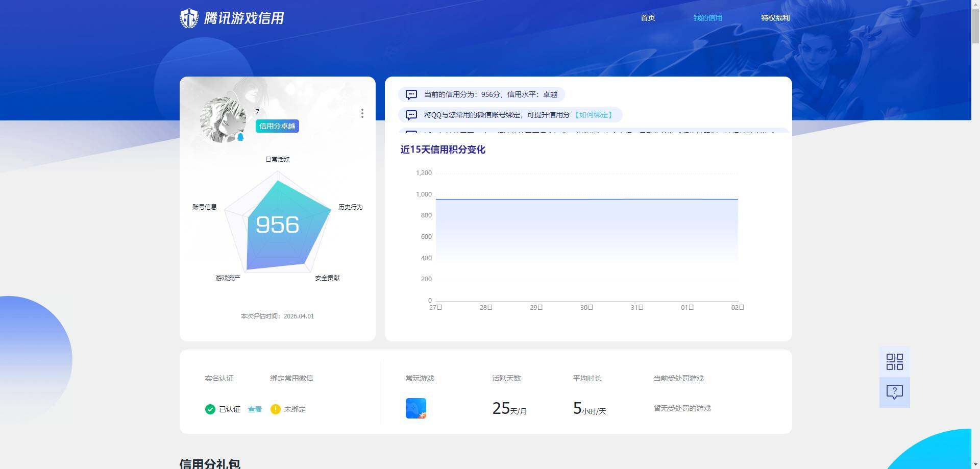Click the 未绑定 status text

[x=295, y=409]
